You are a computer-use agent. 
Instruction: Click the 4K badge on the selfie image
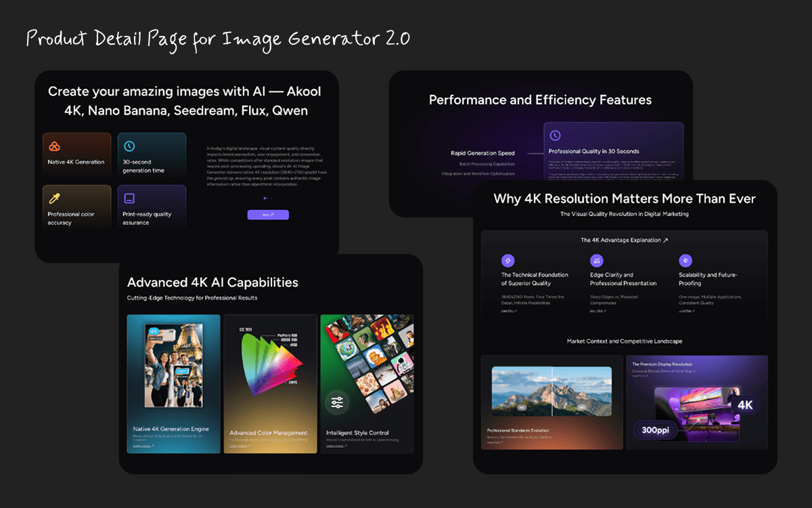(x=154, y=332)
